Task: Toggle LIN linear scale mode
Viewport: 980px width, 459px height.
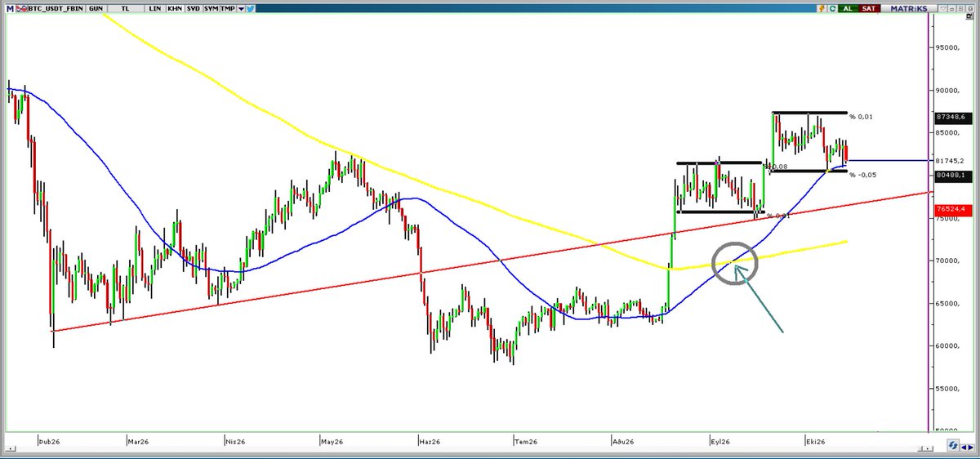Action: [x=155, y=9]
